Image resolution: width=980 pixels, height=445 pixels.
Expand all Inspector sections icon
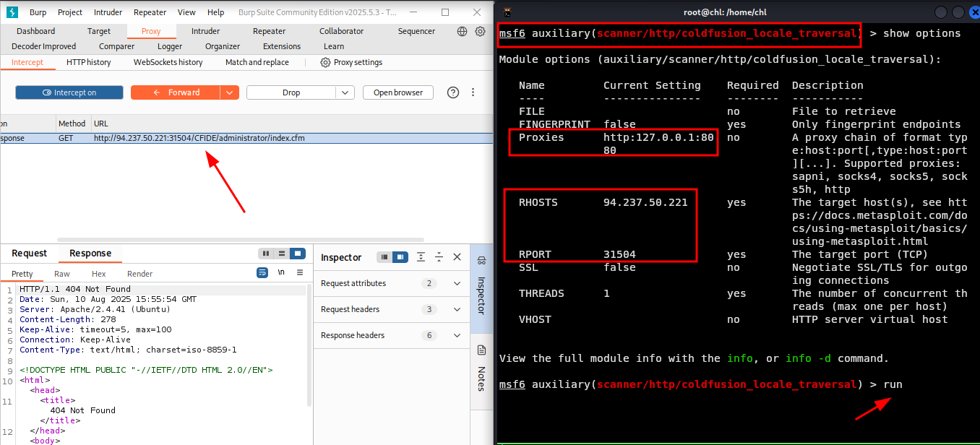coord(421,257)
